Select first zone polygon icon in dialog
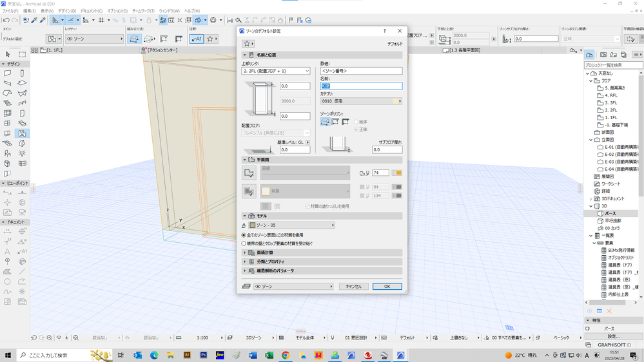The width and height of the screenshot is (644, 362). tap(325, 122)
